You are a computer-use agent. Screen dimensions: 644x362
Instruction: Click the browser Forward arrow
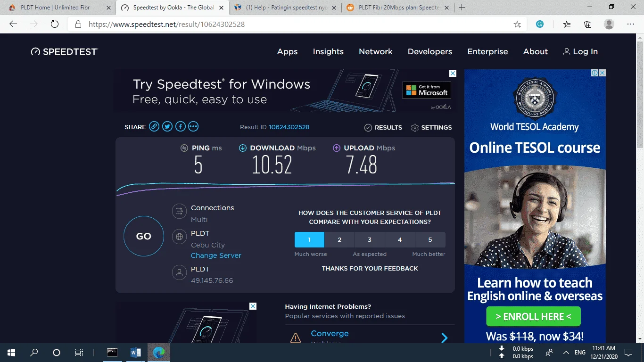click(x=34, y=24)
